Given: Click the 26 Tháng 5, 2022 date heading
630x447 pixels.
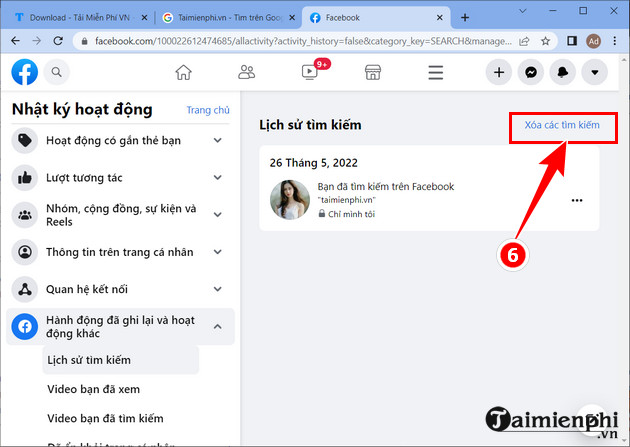Looking at the screenshot, I should [x=313, y=163].
